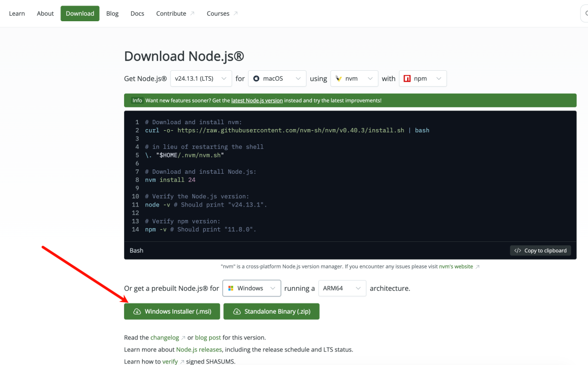Viewport: 588px width, 365px height.
Task: Expand the ARM64 architecture dropdown
Action: pyautogui.click(x=342, y=288)
